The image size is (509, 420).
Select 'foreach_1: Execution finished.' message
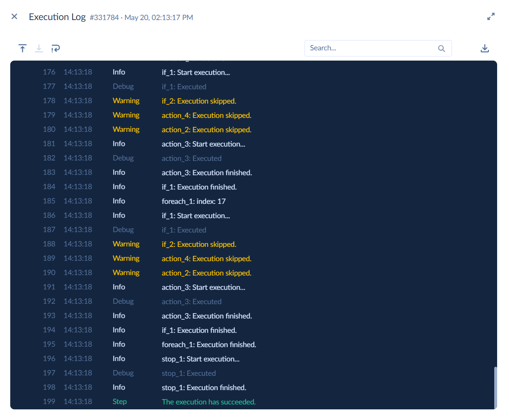[x=209, y=345]
